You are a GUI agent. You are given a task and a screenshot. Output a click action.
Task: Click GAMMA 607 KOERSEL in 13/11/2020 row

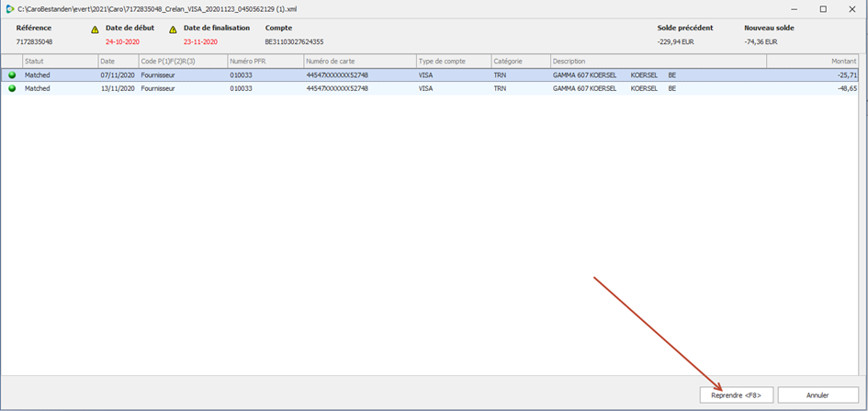pos(585,88)
